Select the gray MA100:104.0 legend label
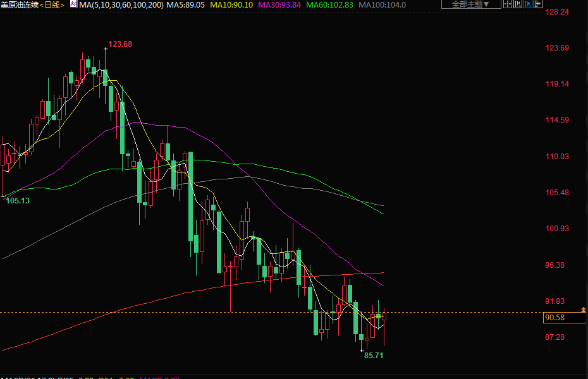The width and height of the screenshot is (588, 379). pyautogui.click(x=381, y=4)
